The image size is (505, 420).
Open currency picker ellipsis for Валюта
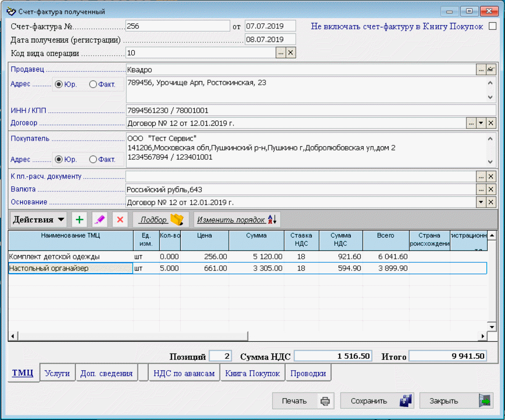tap(481, 190)
